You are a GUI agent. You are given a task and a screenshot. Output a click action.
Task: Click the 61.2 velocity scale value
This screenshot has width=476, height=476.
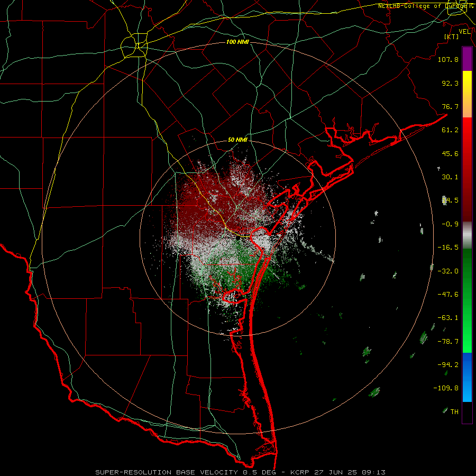click(450, 130)
